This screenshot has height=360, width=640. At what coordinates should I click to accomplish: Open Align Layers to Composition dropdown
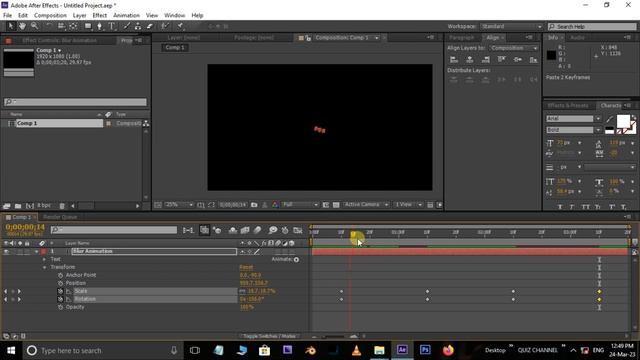(x=513, y=48)
